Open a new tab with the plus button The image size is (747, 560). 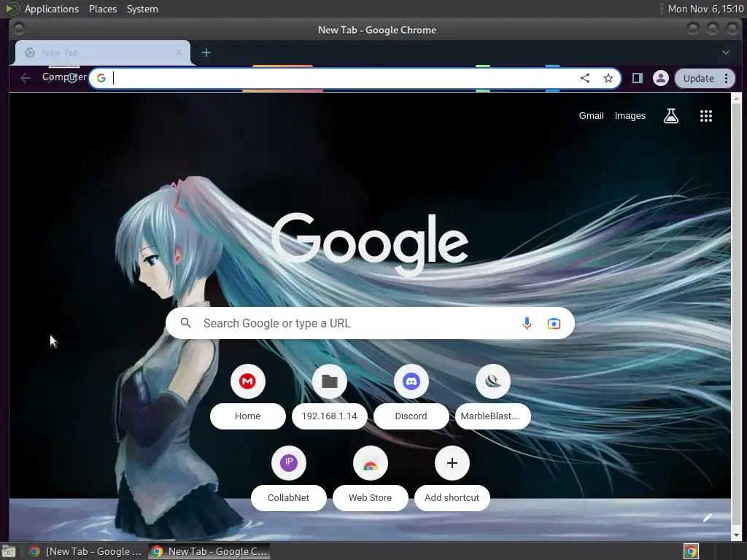pos(206,52)
